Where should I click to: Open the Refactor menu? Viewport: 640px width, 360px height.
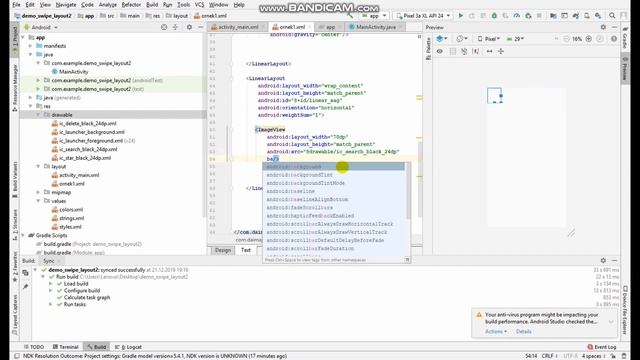click(131, 5)
